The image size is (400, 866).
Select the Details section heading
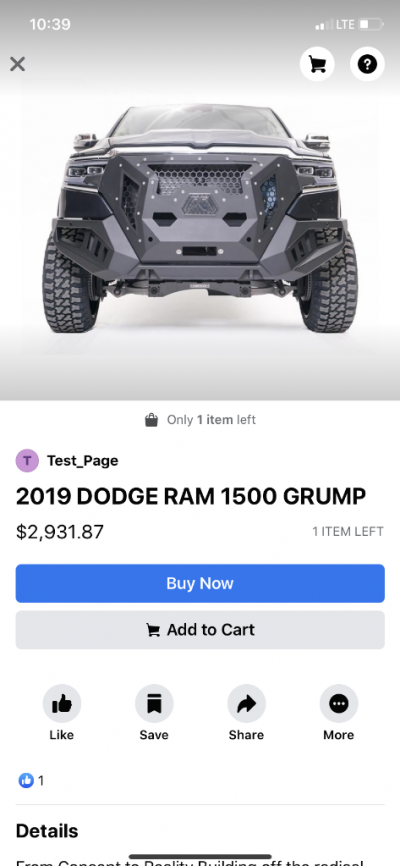tap(47, 831)
